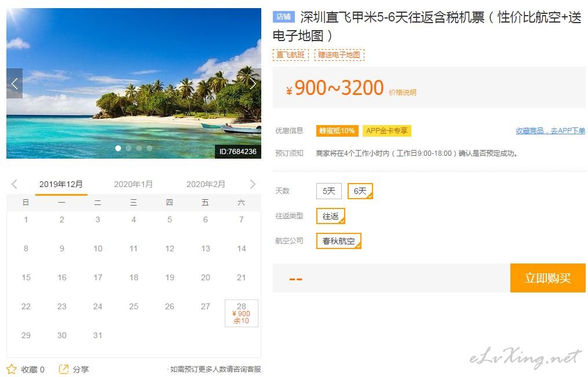
Task: Select the second carousel dot
Action: (x=129, y=148)
